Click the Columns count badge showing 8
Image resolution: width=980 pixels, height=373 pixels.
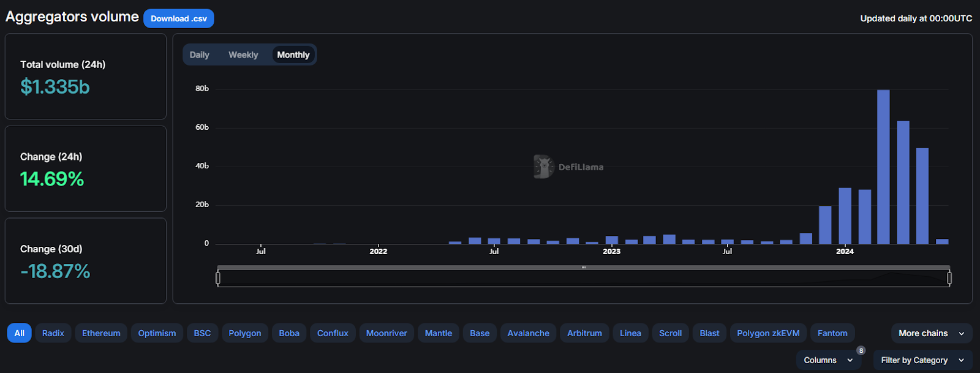pos(861,351)
